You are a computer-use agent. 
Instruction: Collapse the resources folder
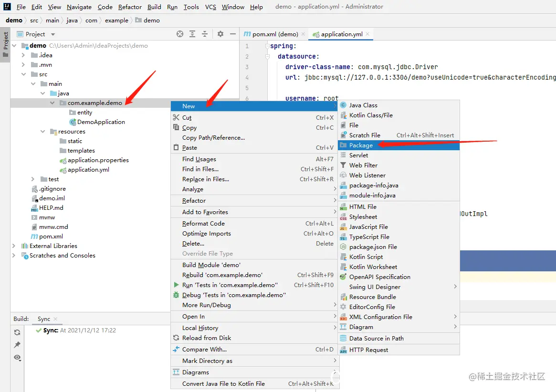(x=42, y=132)
